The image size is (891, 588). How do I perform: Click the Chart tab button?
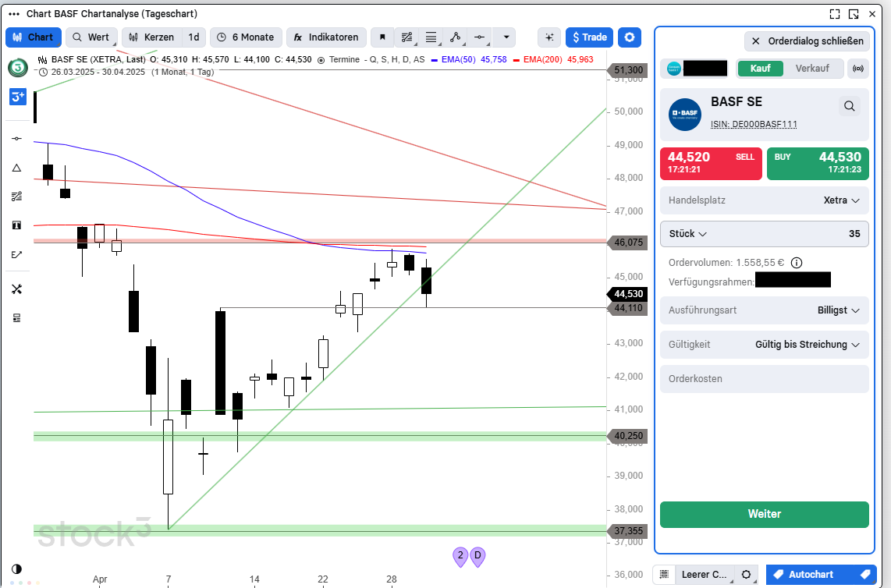(x=34, y=37)
